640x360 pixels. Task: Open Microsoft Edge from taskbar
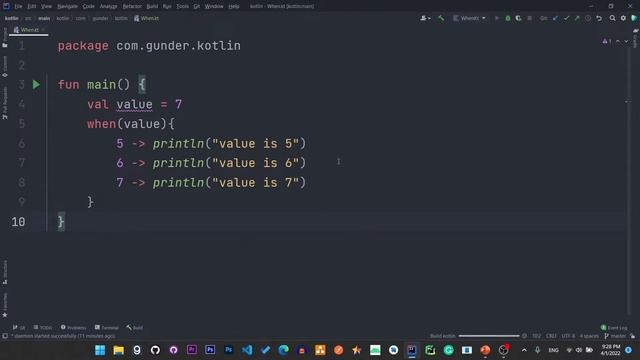pyautogui.click(x=283, y=350)
